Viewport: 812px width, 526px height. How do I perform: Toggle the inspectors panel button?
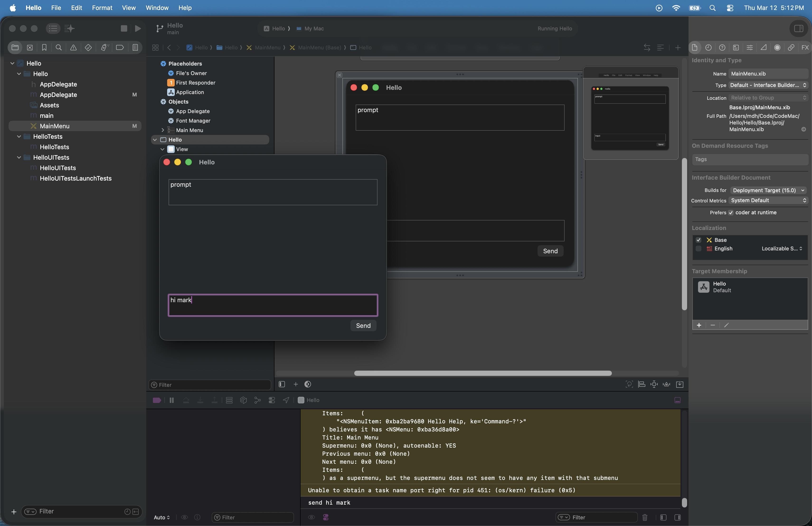click(x=798, y=28)
